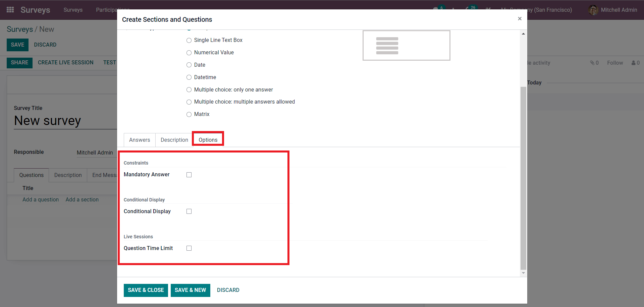Click the text box type preview thumbnail
The height and width of the screenshot is (307, 644).
(x=406, y=46)
